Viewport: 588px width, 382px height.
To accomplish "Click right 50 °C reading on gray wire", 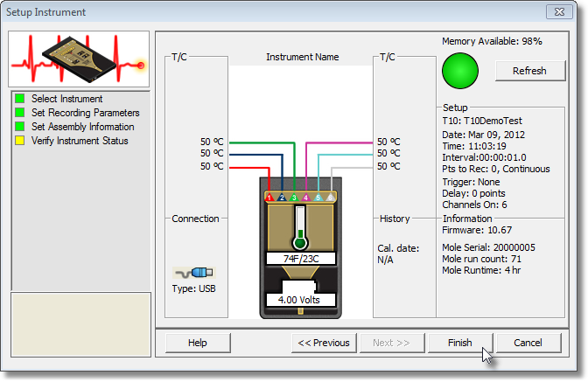I will [x=388, y=166].
